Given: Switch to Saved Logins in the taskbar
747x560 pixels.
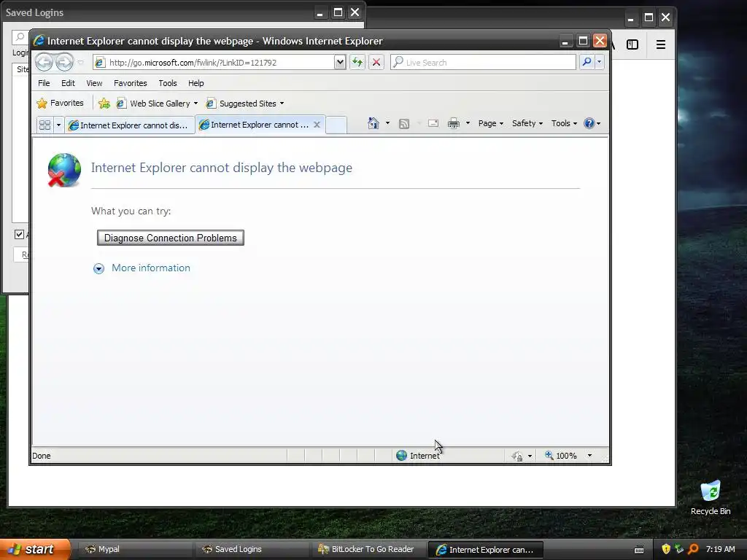Looking at the screenshot, I should coord(252,549).
